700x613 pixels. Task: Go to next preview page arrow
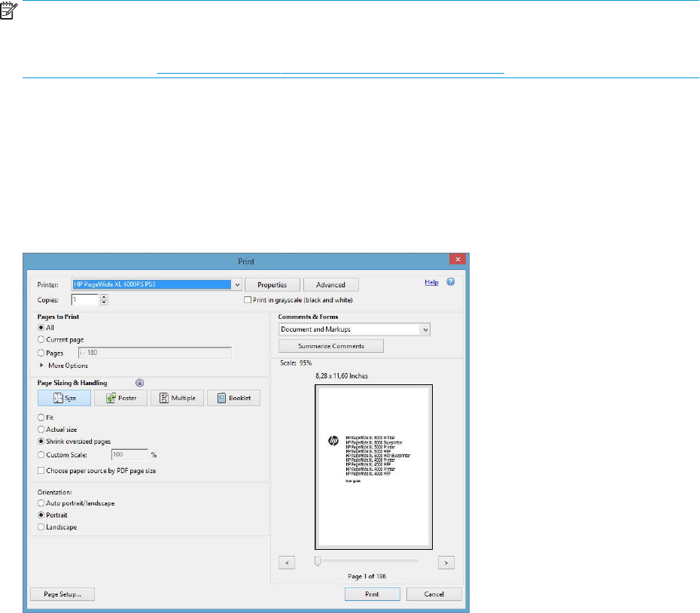tap(447, 562)
